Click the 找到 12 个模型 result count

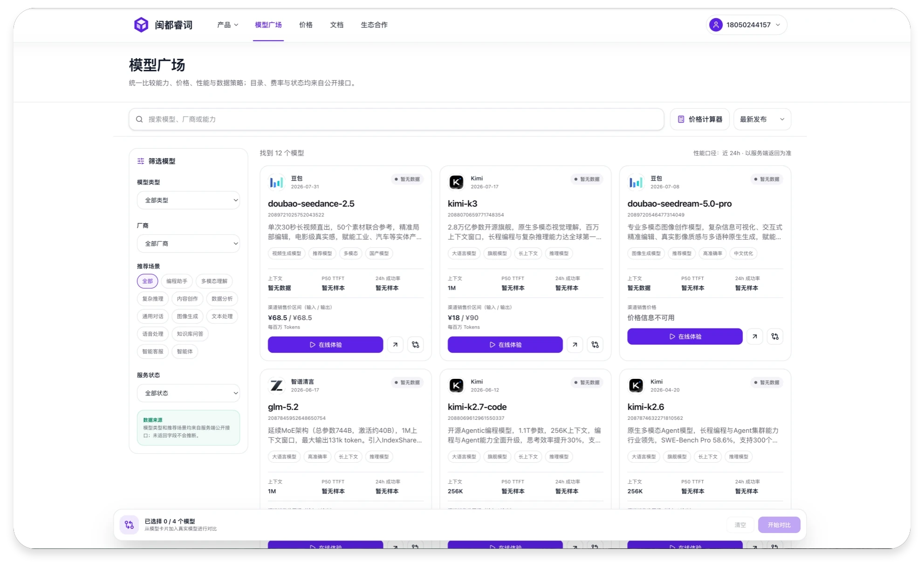point(282,153)
